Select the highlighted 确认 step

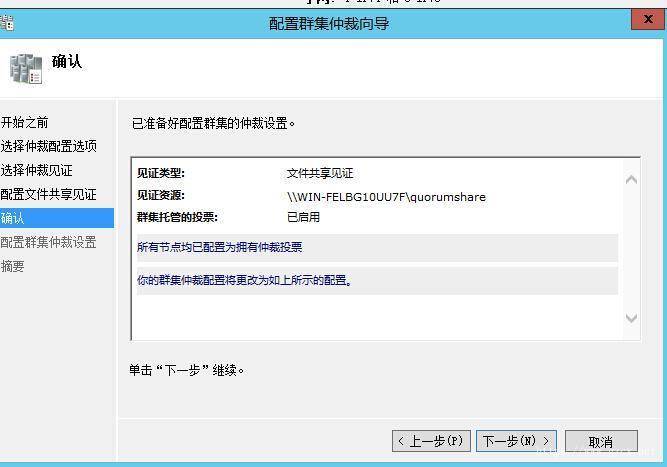tap(57, 218)
